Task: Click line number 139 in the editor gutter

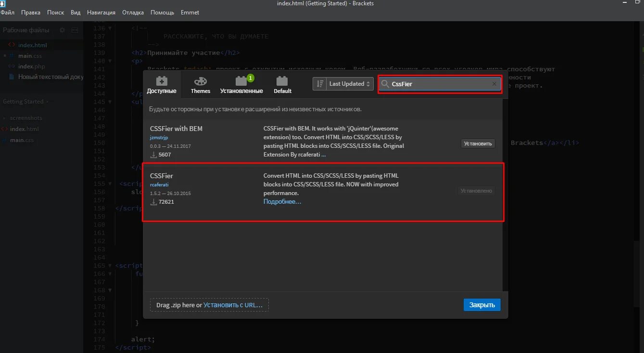Action: click(x=100, y=53)
